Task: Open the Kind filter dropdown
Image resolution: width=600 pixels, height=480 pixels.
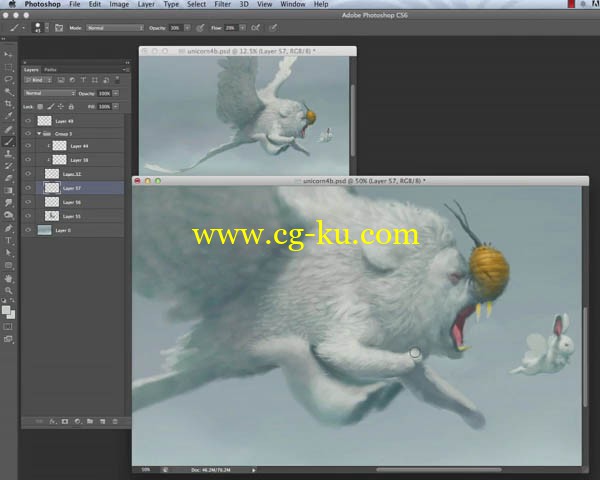Action: [38, 80]
